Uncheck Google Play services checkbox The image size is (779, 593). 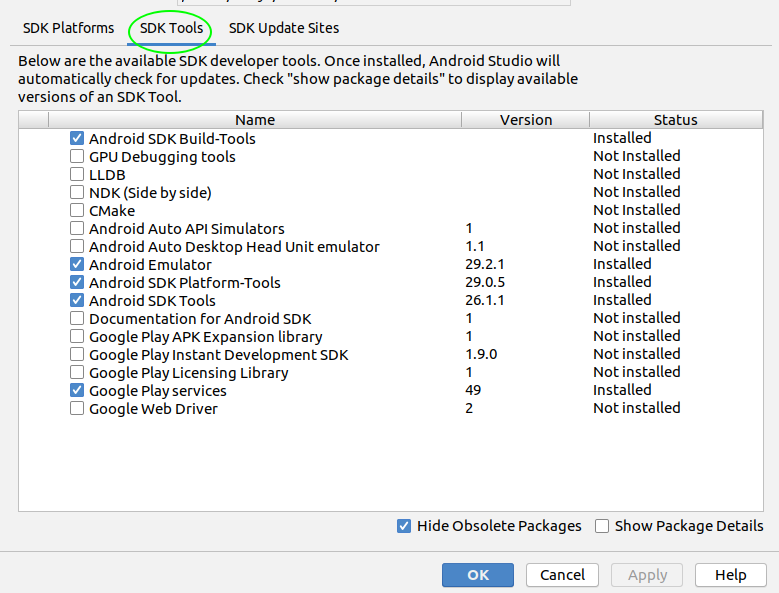coord(77,391)
